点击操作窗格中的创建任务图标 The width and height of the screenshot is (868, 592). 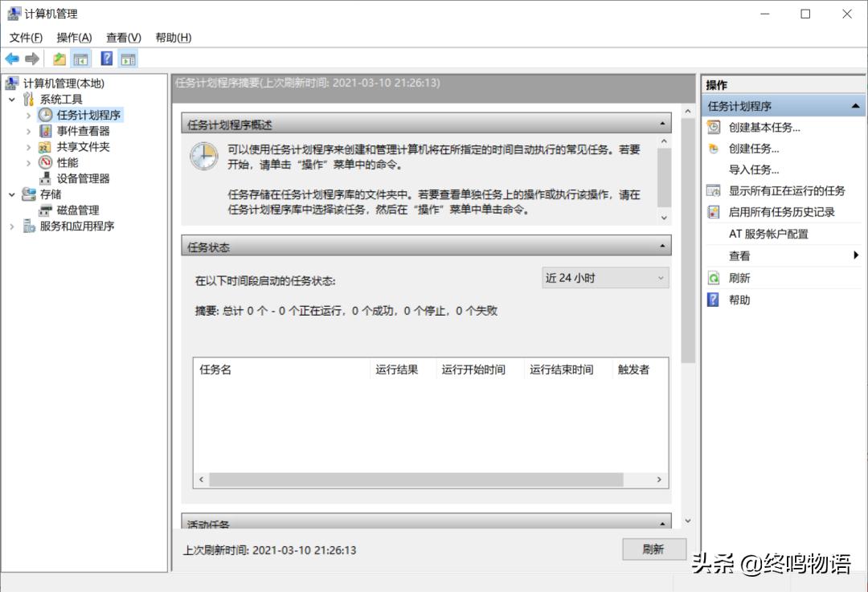click(x=713, y=149)
